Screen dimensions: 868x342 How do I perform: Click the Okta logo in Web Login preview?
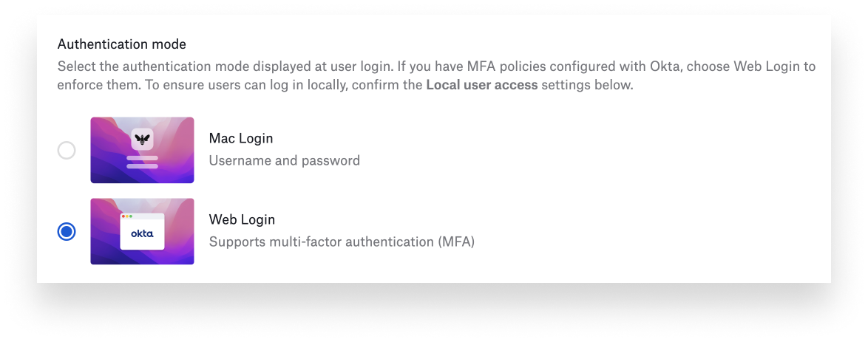(142, 233)
